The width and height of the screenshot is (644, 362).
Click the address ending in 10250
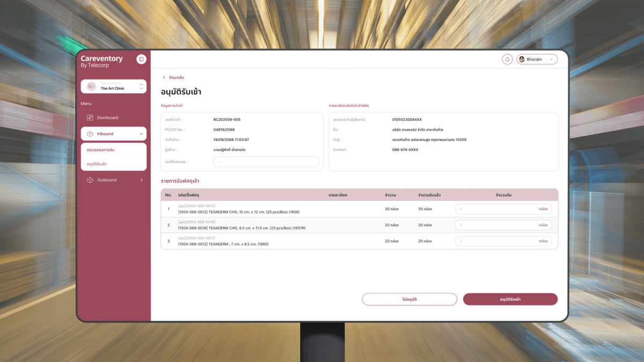pos(429,140)
